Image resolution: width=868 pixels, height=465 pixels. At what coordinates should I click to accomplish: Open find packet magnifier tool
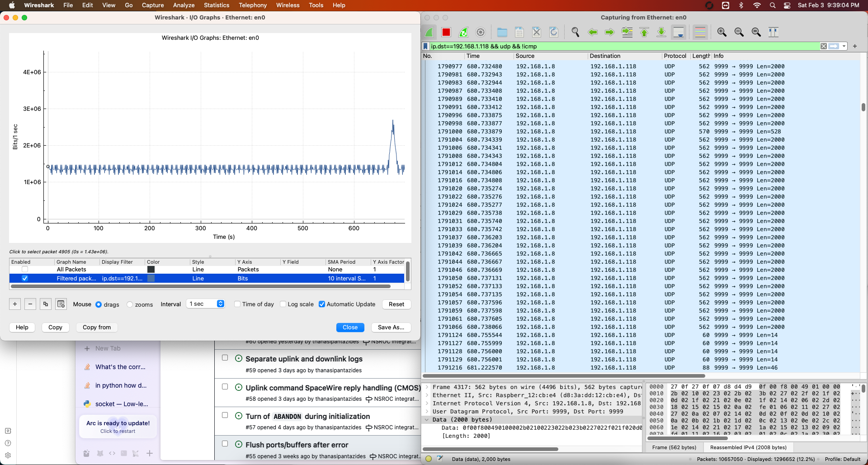575,32
